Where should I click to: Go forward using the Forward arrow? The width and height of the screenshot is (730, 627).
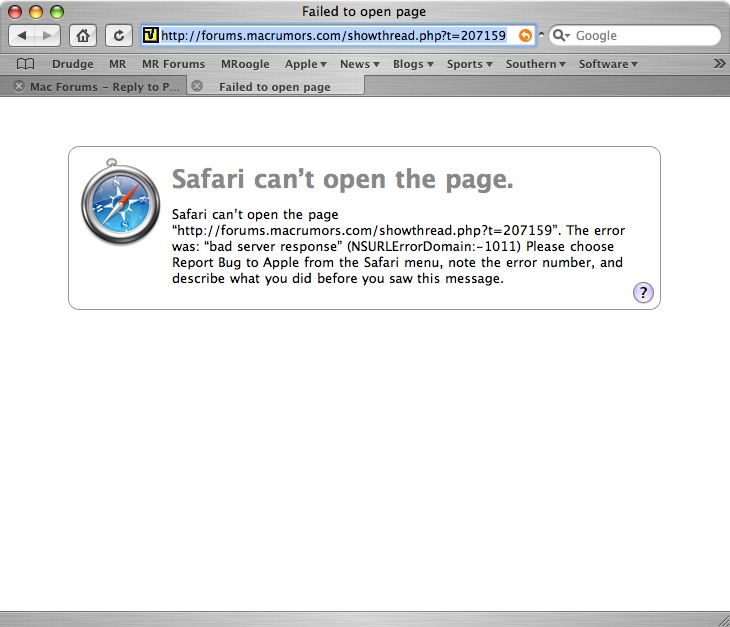47,35
